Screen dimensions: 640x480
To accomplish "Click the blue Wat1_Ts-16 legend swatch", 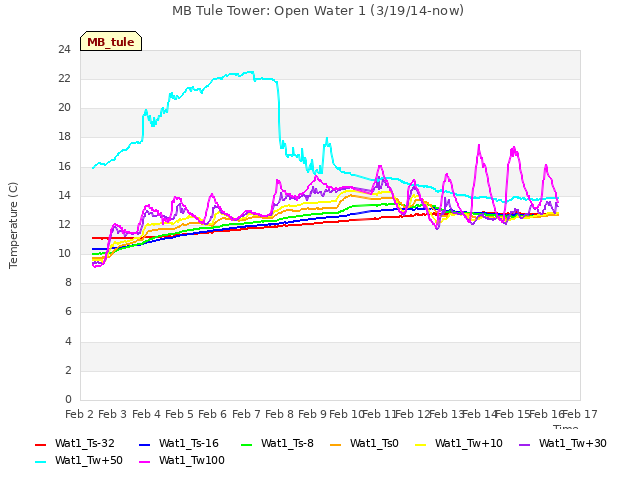I will (x=144, y=444).
